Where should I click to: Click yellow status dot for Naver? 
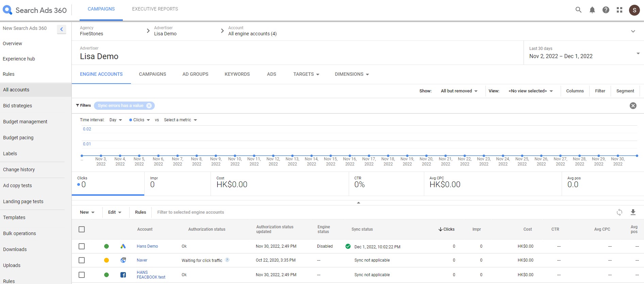tap(106, 260)
